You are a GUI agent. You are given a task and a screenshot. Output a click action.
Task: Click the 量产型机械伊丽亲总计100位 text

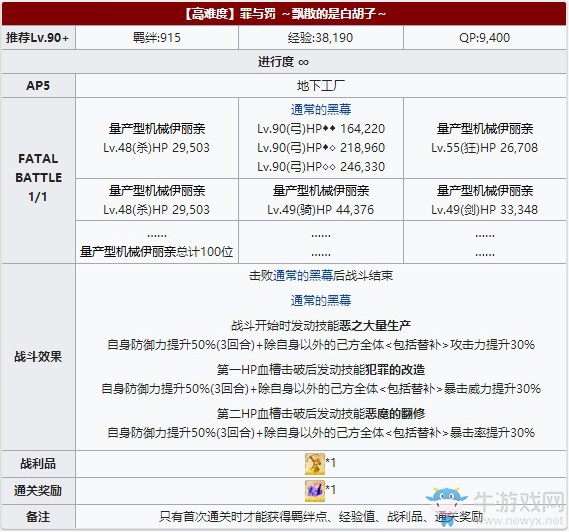click(x=156, y=251)
